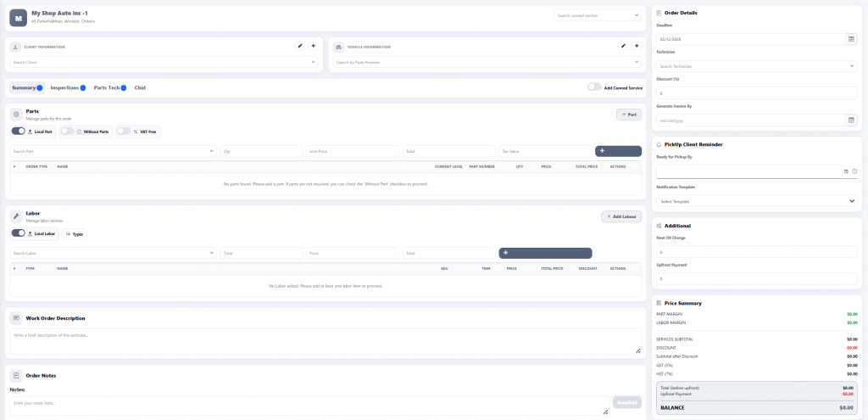Click the Work Order Description text area
This screenshot has height=420, width=868.
pyautogui.click(x=325, y=341)
